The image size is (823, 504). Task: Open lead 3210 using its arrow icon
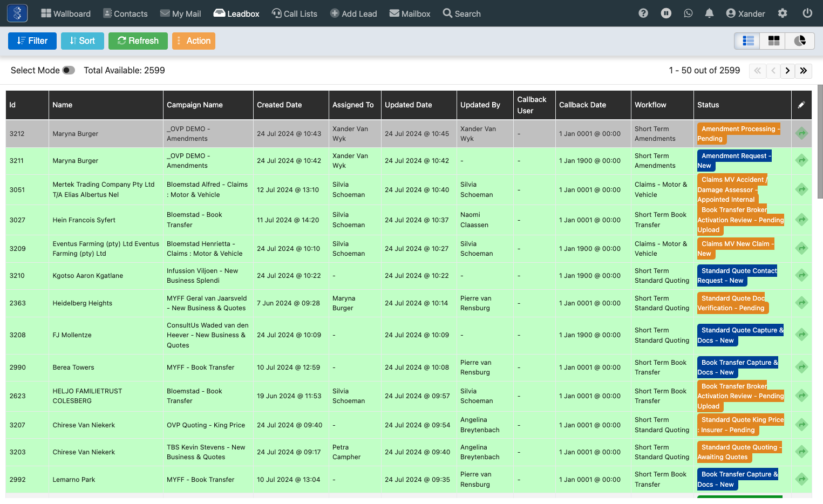point(802,275)
